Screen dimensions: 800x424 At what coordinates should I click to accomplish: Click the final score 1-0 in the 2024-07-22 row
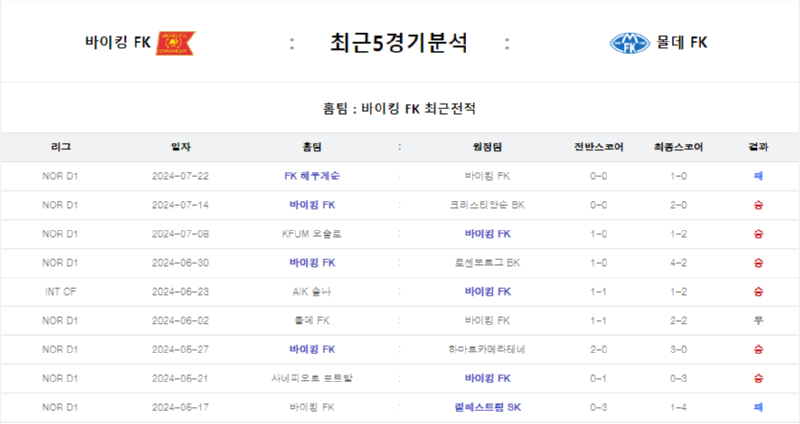678,176
